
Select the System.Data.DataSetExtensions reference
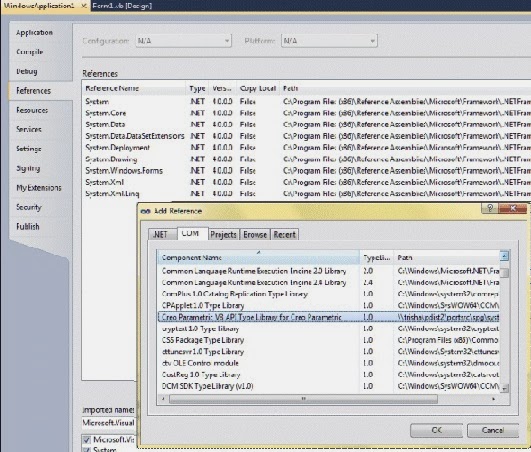pyautogui.click(x=306, y=136)
